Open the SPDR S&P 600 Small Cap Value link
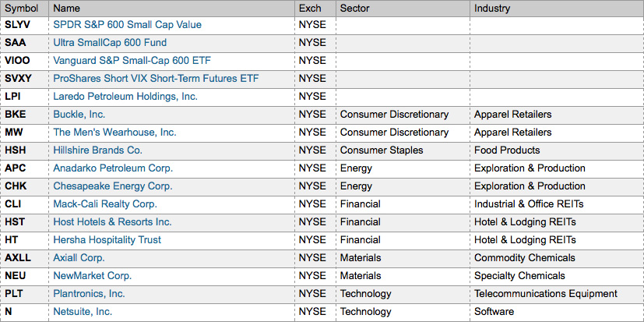The height and width of the screenshot is (322, 644). click(127, 25)
